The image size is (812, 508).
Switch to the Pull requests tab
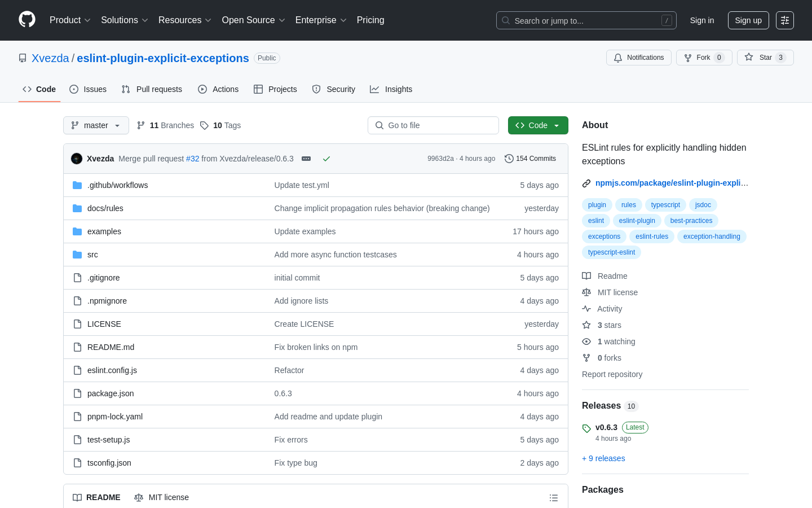tap(152, 89)
